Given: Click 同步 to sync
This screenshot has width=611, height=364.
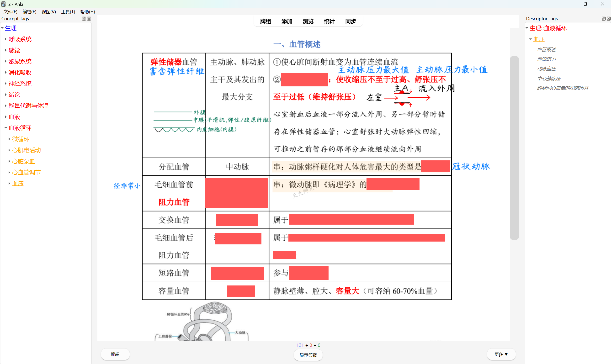Looking at the screenshot, I should [x=351, y=21].
